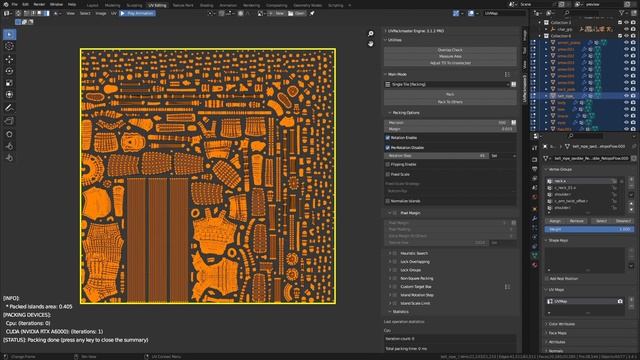The image size is (640, 360).
Task: Switch to the Modeling workspace tab
Action: point(113,5)
